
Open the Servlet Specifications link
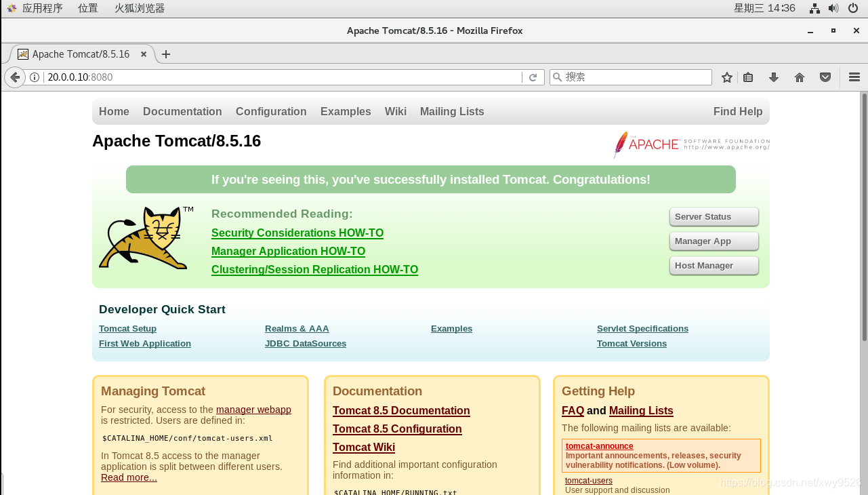pos(642,329)
